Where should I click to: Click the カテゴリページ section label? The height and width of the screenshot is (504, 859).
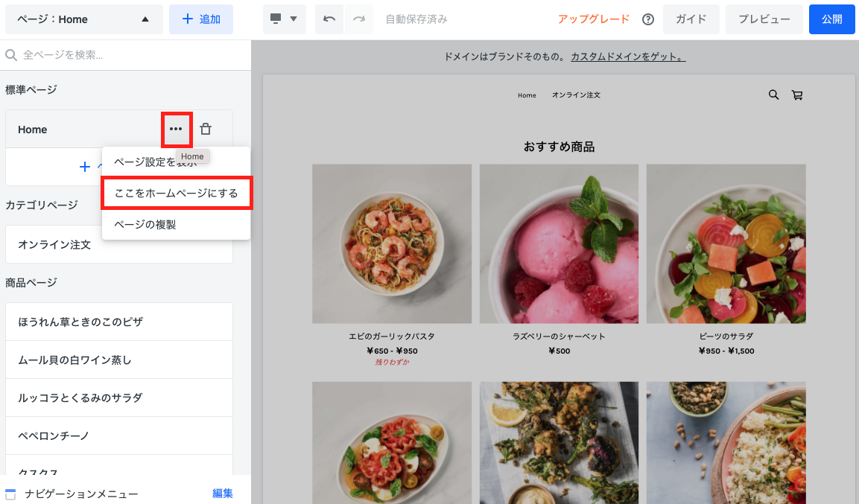(42, 205)
